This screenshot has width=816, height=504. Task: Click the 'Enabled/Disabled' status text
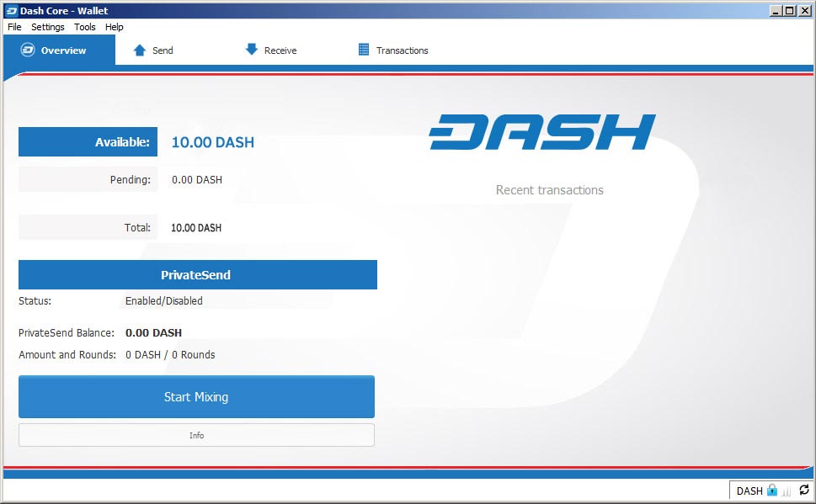(164, 300)
